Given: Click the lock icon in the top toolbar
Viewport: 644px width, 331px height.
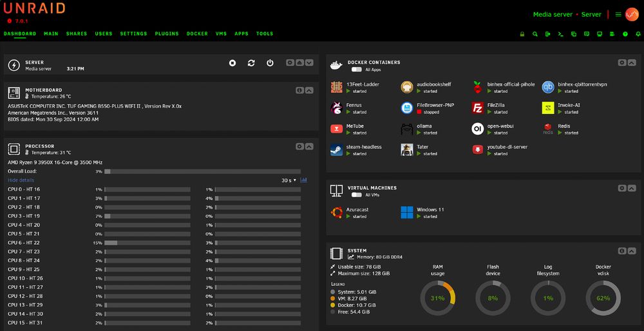Looking at the screenshot, I should tap(522, 34).
